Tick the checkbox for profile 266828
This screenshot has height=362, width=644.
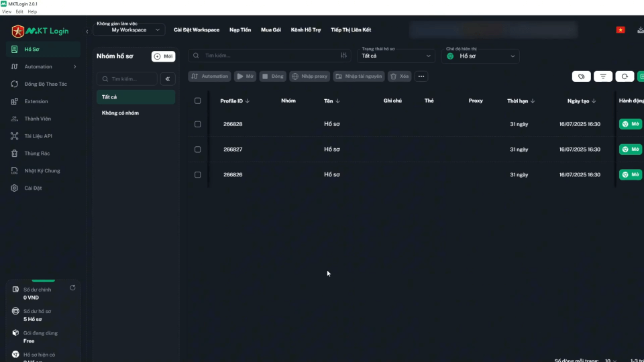(197, 124)
